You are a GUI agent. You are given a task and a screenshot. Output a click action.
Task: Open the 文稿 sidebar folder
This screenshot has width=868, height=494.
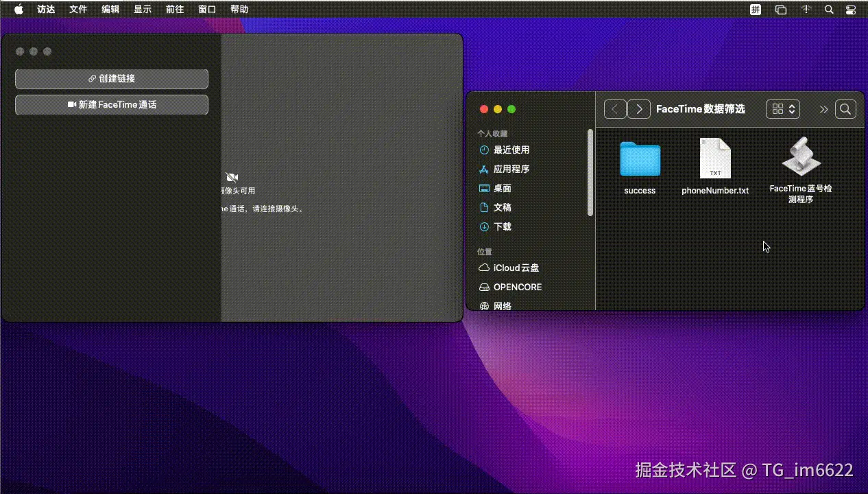(x=503, y=207)
